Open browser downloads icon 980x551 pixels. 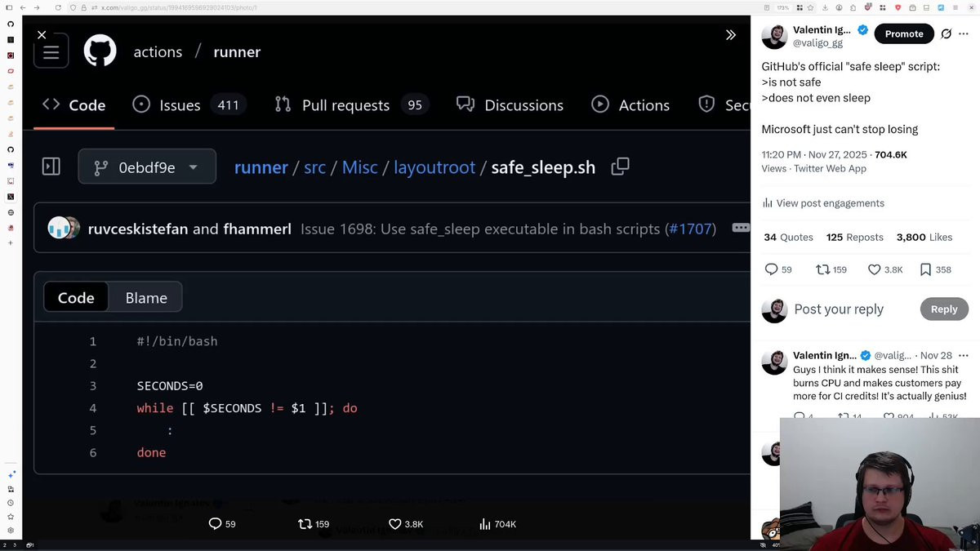(x=825, y=7)
